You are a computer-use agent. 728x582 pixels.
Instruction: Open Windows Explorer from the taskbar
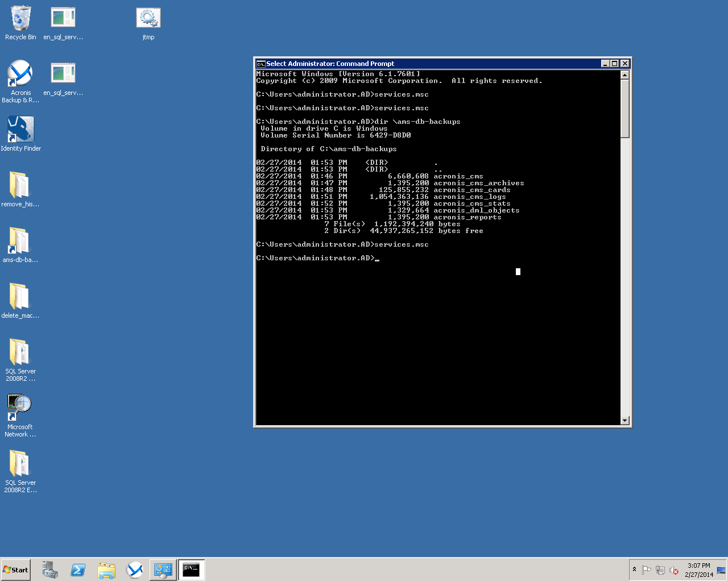(x=106, y=570)
